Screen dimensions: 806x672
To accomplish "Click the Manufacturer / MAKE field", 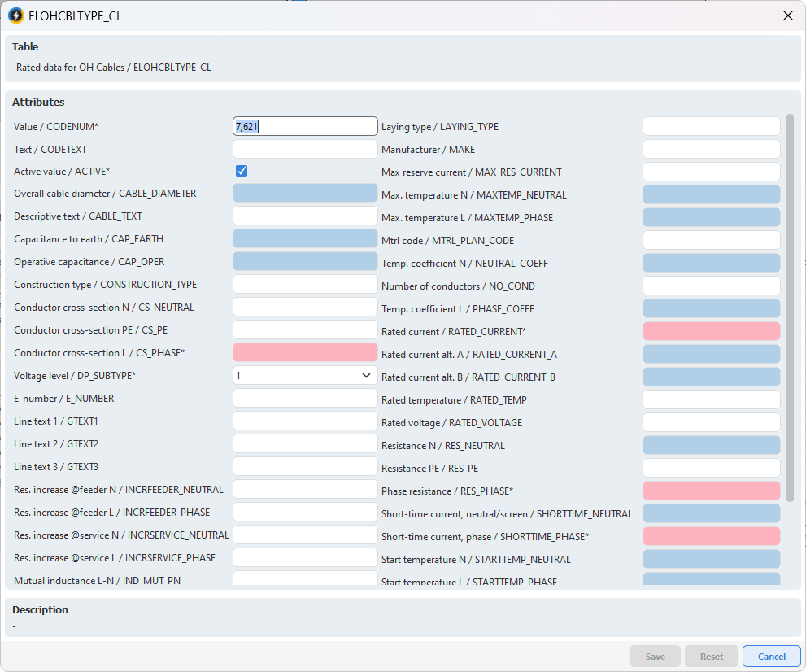I will coord(711,149).
